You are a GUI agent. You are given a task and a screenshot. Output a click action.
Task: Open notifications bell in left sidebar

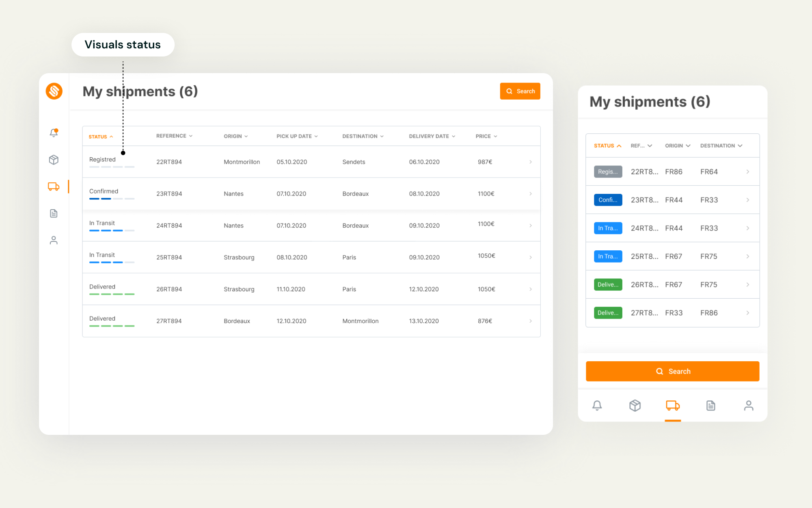(x=54, y=132)
